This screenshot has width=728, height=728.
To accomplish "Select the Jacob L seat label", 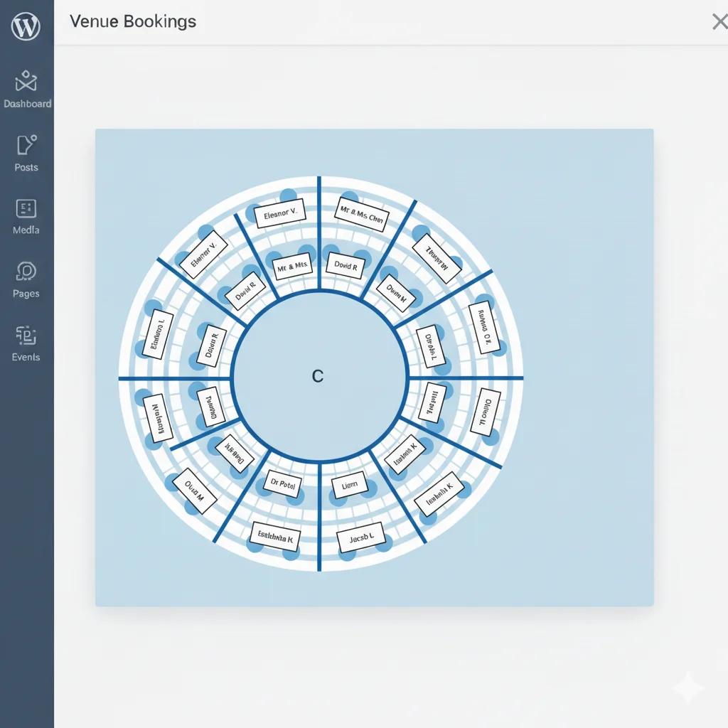I will click(x=362, y=537).
